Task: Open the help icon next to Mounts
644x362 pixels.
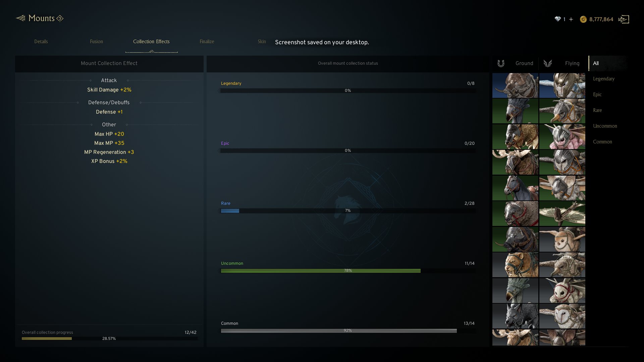Action: pyautogui.click(x=60, y=18)
